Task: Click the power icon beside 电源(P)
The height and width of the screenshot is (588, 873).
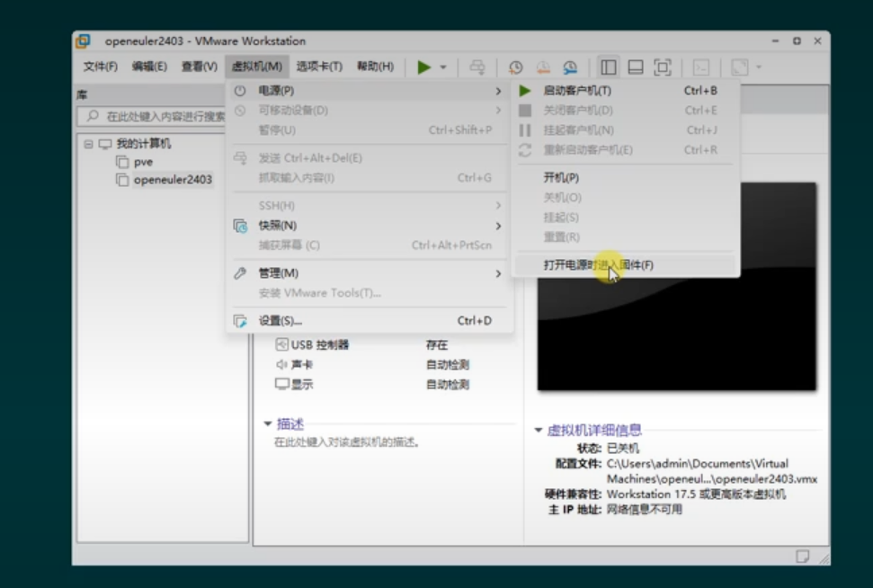Action: pyautogui.click(x=240, y=91)
